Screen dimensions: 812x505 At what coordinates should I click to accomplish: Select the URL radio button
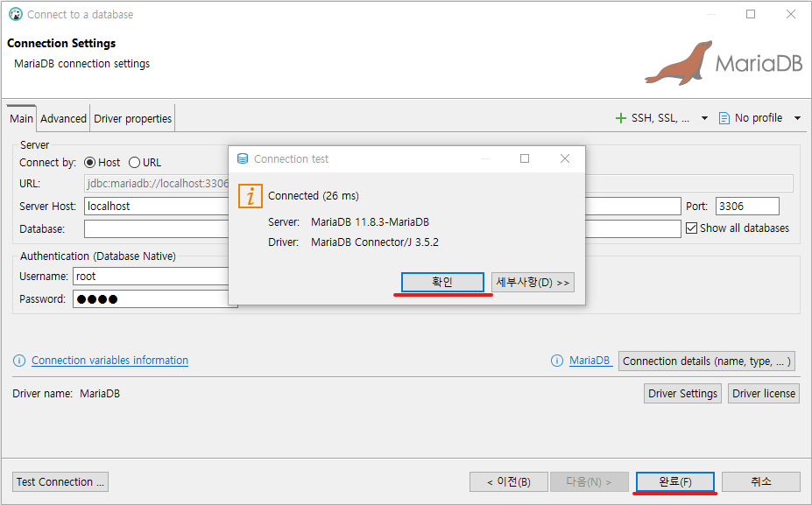click(134, 163)
